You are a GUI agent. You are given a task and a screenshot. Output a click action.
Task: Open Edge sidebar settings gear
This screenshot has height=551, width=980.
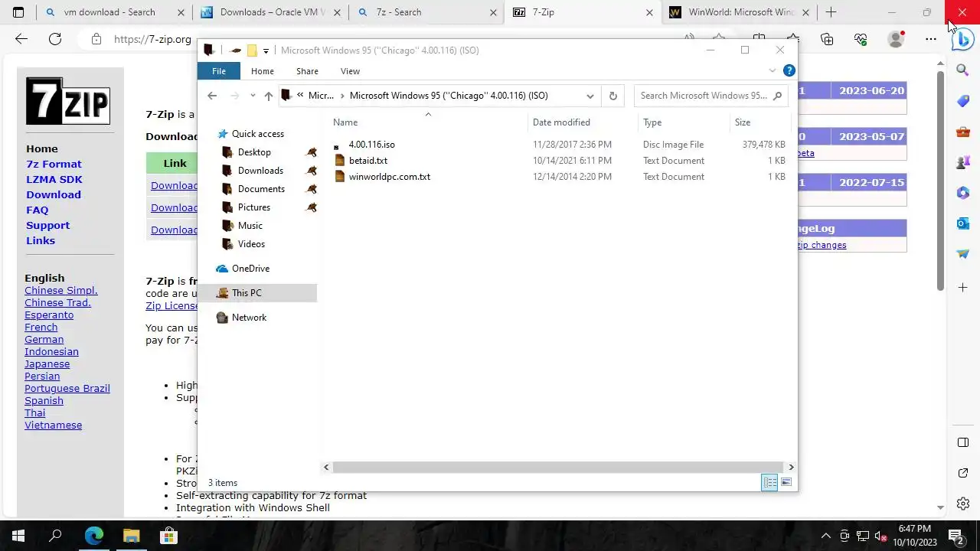[x=963, y=504]
